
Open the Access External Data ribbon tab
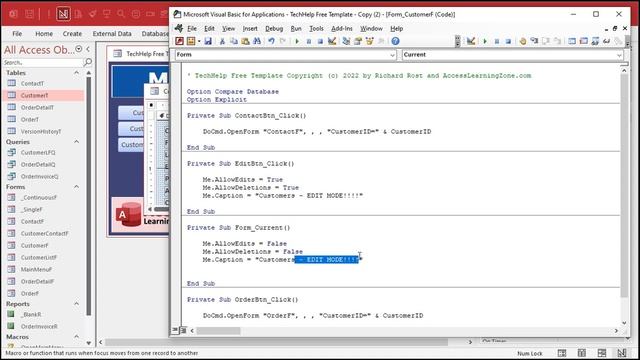pyautogui.click(x=112, y=33)
